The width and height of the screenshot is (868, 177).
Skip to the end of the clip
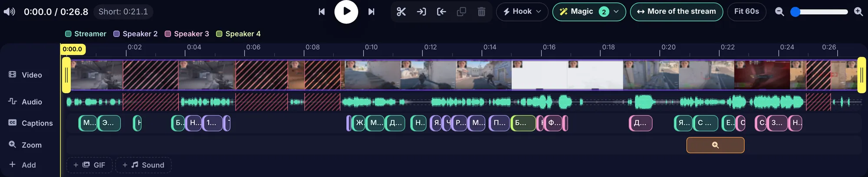(371, 12)
